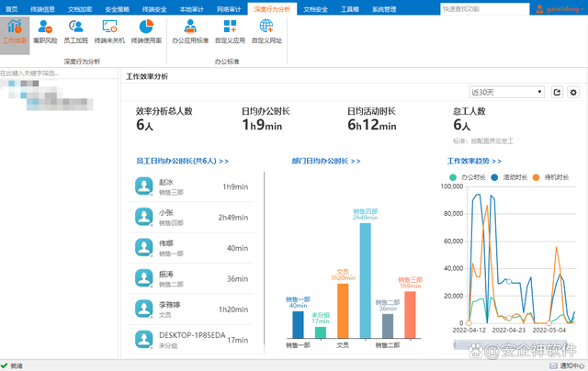This screenshot has height=371, width=588.
Task: Focus the keyword filter box above the tree
Action: 59,73
